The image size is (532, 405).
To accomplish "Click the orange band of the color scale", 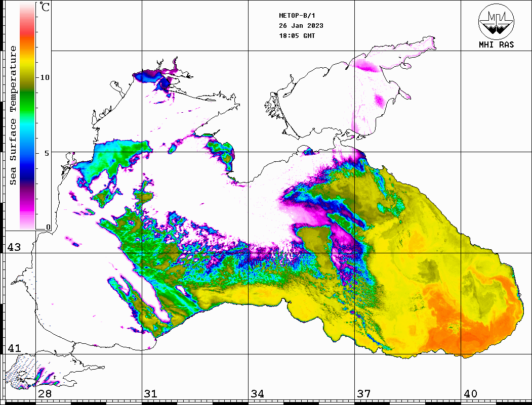I will click(27, 42).
